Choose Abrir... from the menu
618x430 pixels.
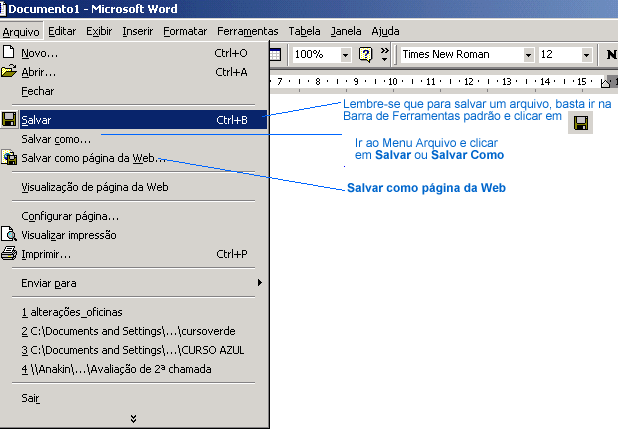point(134,72)
